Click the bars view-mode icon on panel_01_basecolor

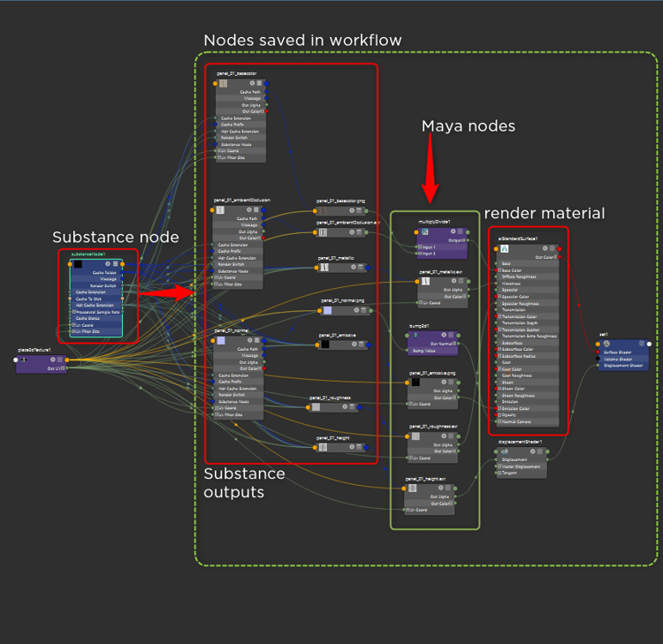259,83
